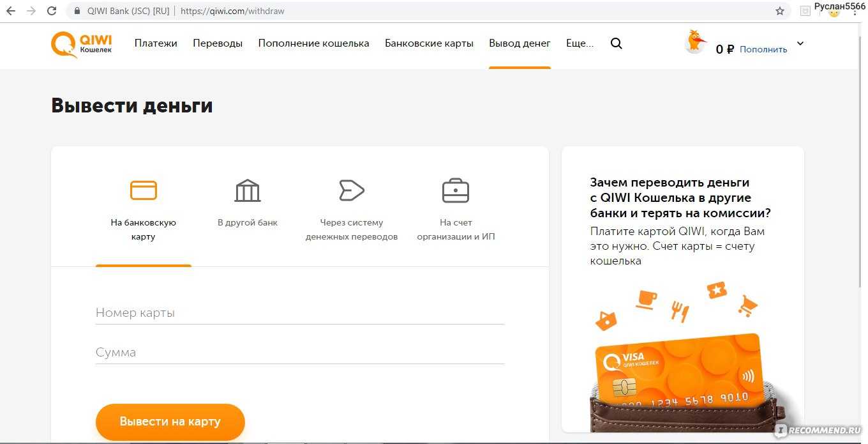Viewport: 868px width, 444px height.
Task: Click the promo heading Зачем переводить деньги
Action: (x=680, y=198)
